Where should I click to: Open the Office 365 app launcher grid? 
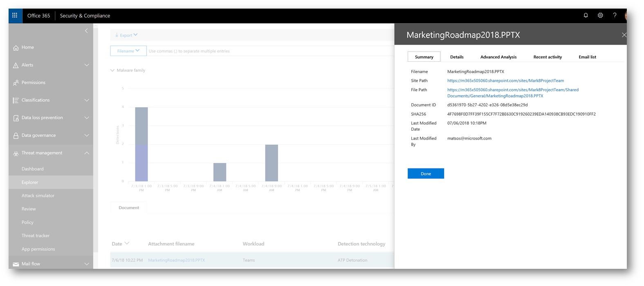pyautogui.click(x=15, y=16)
